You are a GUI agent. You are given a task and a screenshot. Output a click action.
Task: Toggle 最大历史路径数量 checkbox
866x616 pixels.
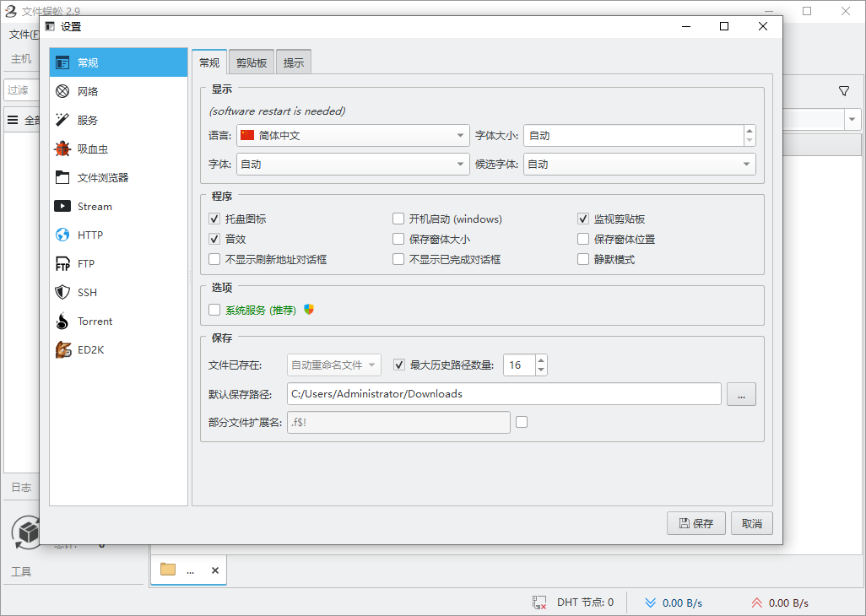(x=398, y=365)
